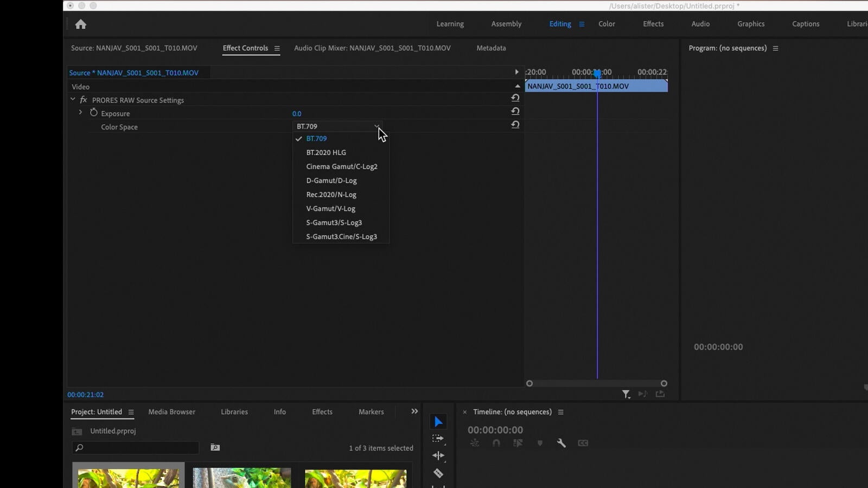Switch to the Learning workspace
The height and width of the screenshot is (488, 868).
point(450,24)
